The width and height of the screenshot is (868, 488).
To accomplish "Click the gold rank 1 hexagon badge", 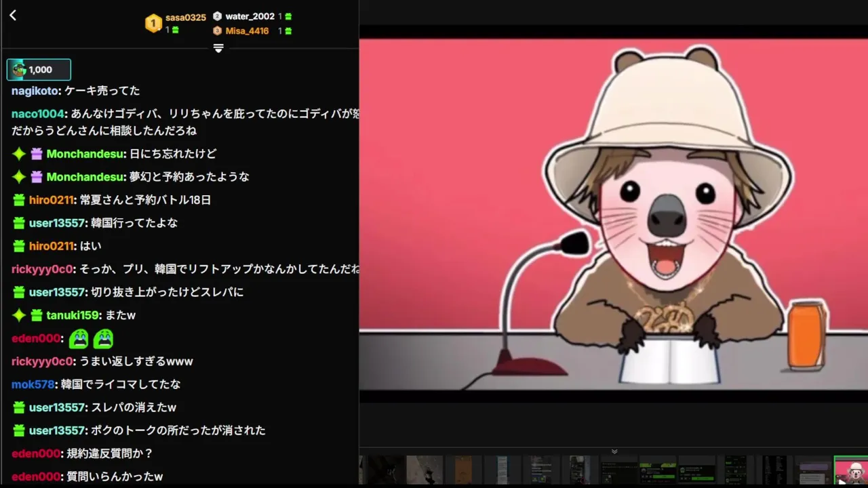I will (153, 24).
